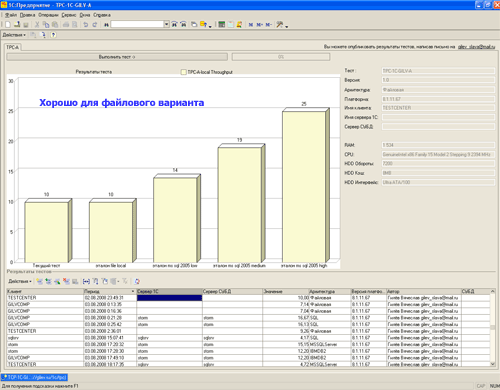
Task: Click in the toolbar search text field
Action: [137, 24]
